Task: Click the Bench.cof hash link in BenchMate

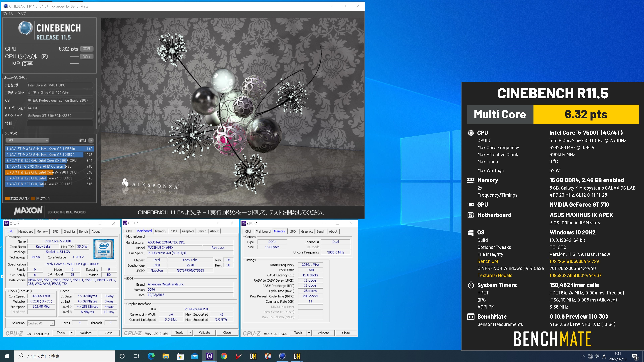Action: coord(574,261)
